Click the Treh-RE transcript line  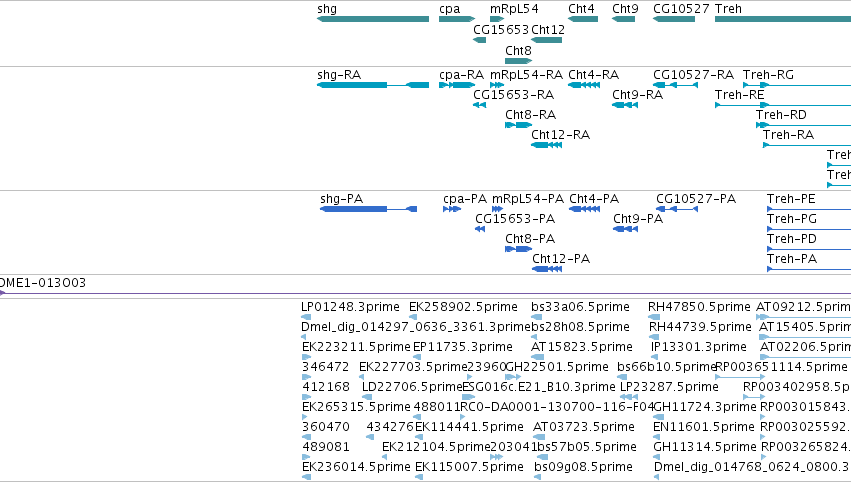(x=783, y=105)
